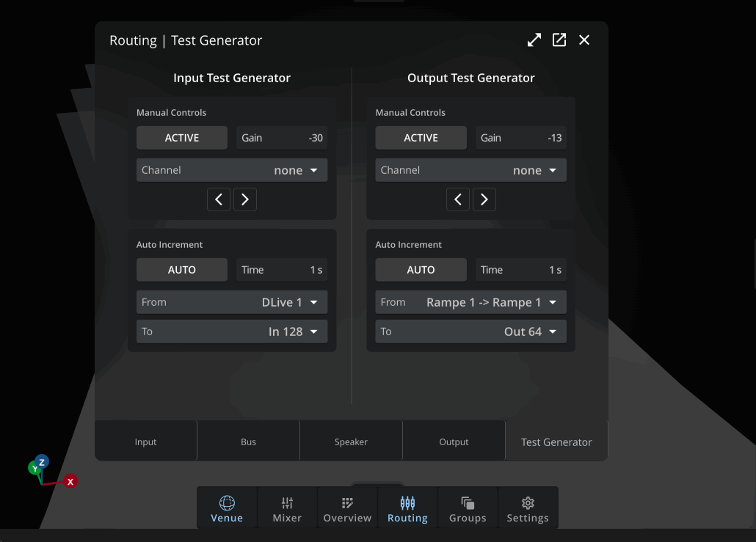Image resolution: width=756 pixels, height=542 pixels.
Task: Edit the input Auto Increment Time field
Action: [282, 270]
